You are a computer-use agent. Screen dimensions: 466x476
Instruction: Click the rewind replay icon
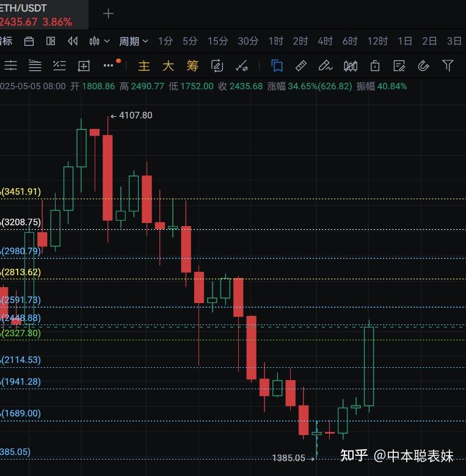(73, 41)
